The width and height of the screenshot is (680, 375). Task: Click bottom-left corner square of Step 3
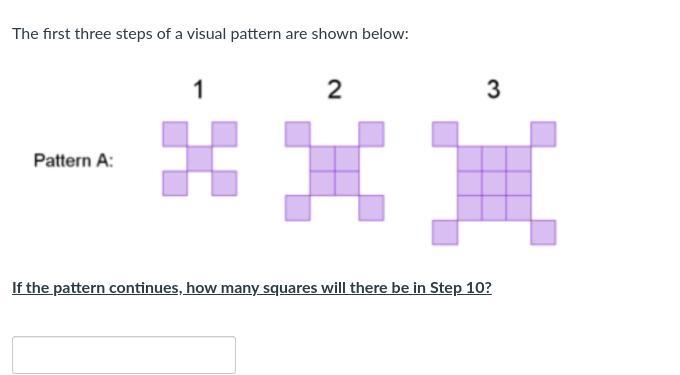tap(445, 233)
